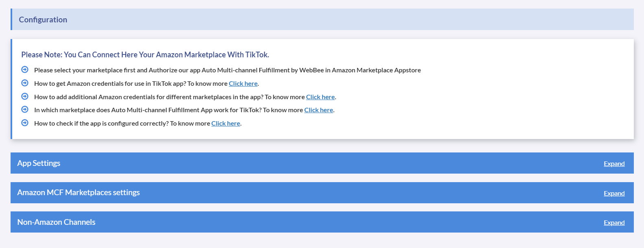Viewport: 644px width, 248px height.
Task: Expand the Amazon MCF Marketplaces settings section
Action: tap(614, 194)
